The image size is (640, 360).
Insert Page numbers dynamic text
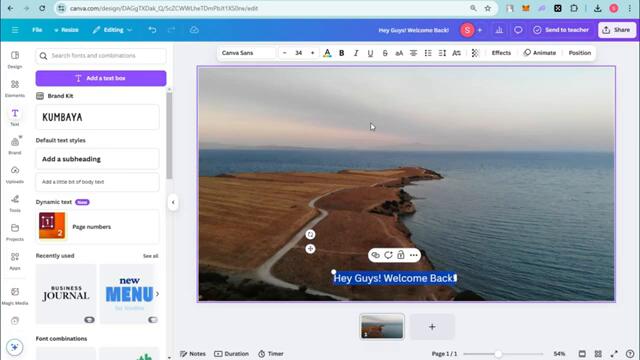pos(97,227)
